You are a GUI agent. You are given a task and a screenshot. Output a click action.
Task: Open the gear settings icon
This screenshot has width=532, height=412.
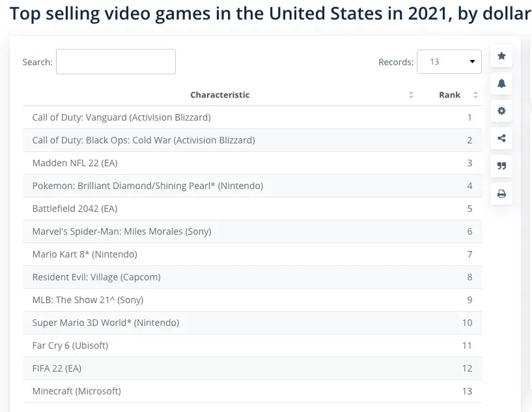click(501, 111)
